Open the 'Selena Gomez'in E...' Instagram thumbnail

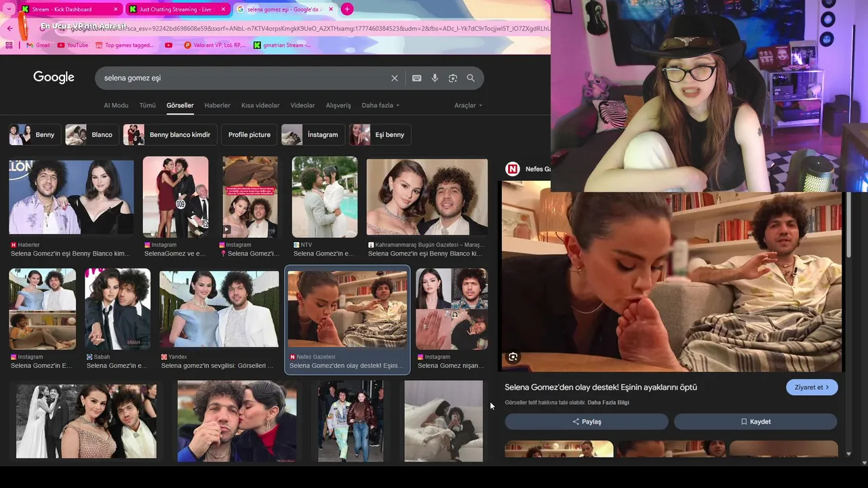tap(42, 309)
